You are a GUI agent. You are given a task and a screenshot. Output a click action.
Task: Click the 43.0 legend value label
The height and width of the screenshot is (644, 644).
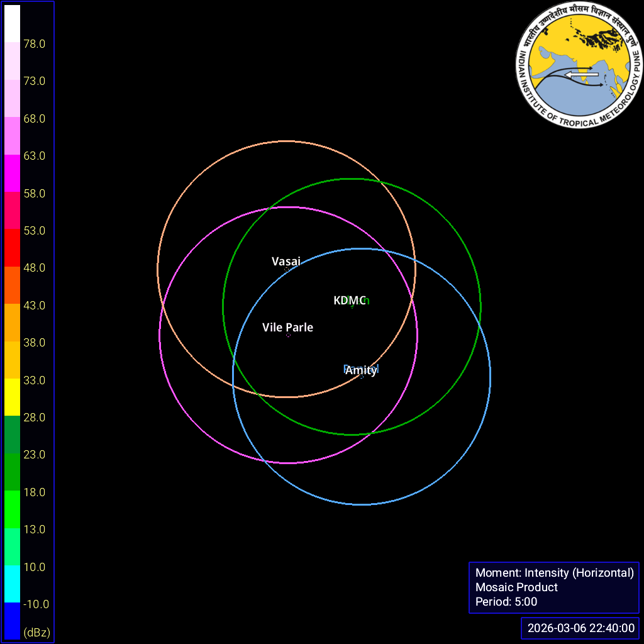(x=35, y=306)
